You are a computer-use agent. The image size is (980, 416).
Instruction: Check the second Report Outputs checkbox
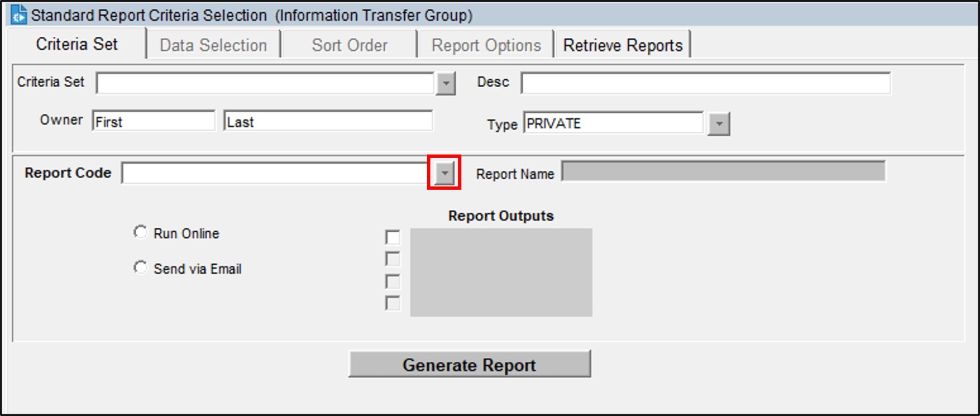[393, 259]
